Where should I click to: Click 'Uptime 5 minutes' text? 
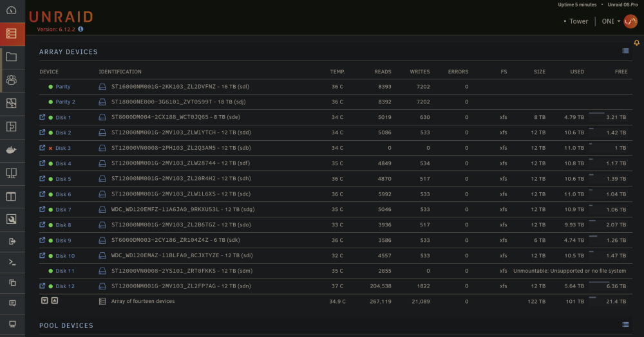pyautogui.click(x=577, y=5)
